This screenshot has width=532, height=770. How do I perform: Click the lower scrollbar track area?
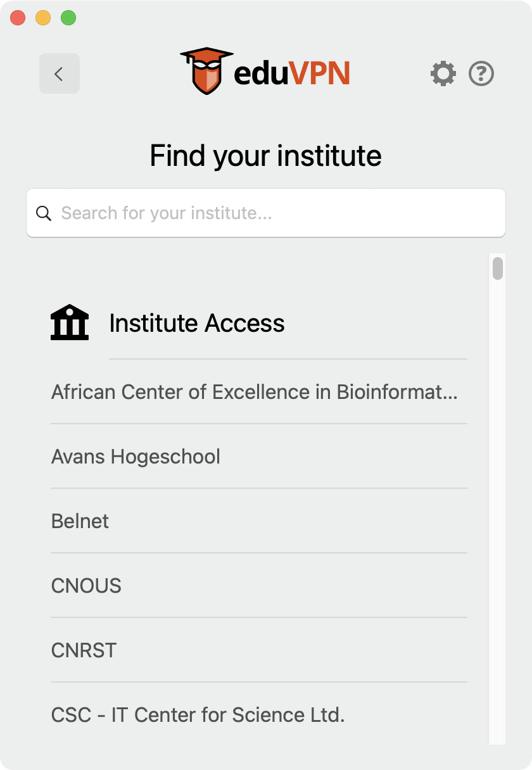pyautogui.click(x=498, y=570)
